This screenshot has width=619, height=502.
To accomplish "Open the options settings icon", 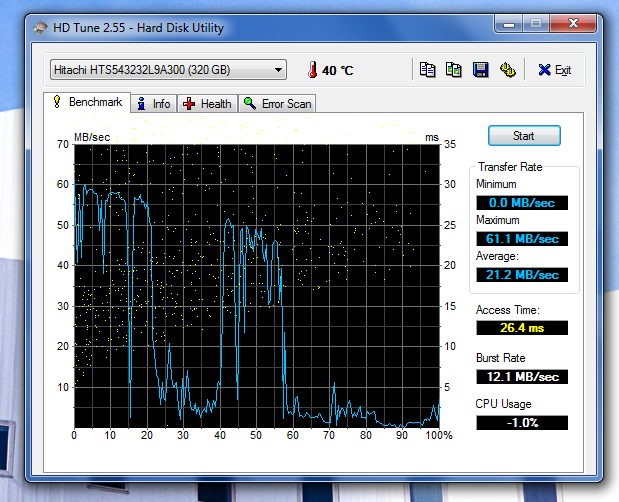I will click(507, 70).
